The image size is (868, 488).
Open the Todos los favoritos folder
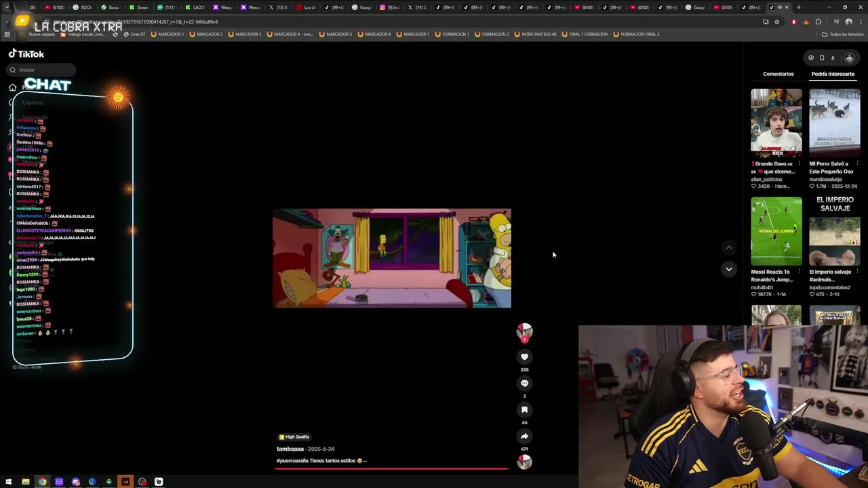843,34
